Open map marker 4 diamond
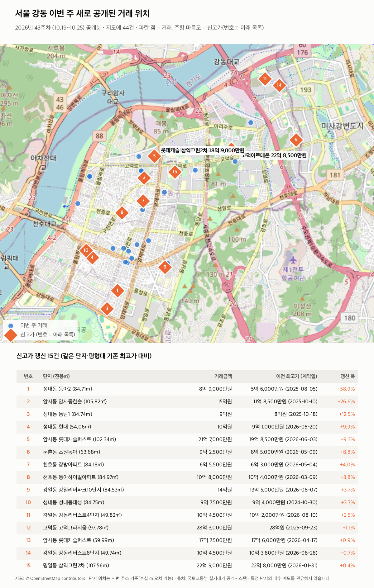Image resolution: width=374 pixels, height=588 pixels. pos(92,258)
